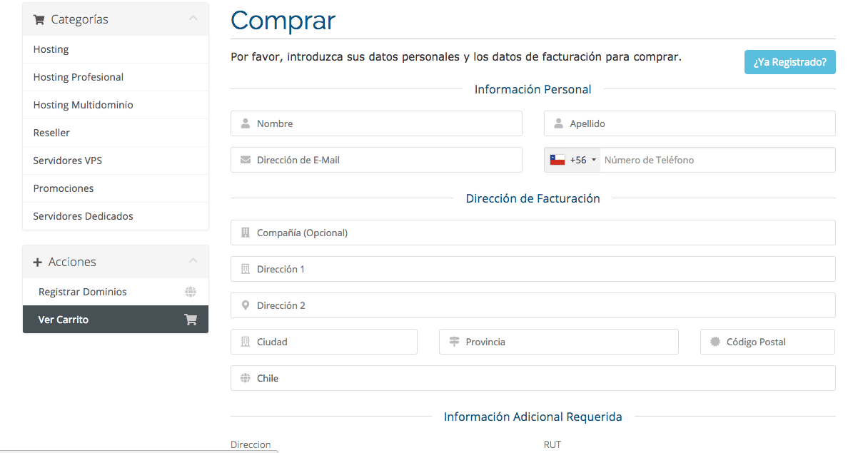Click the Chile flag icon in phone field
Viewport: 868px width, 453px height.
(x=557, y=160)
